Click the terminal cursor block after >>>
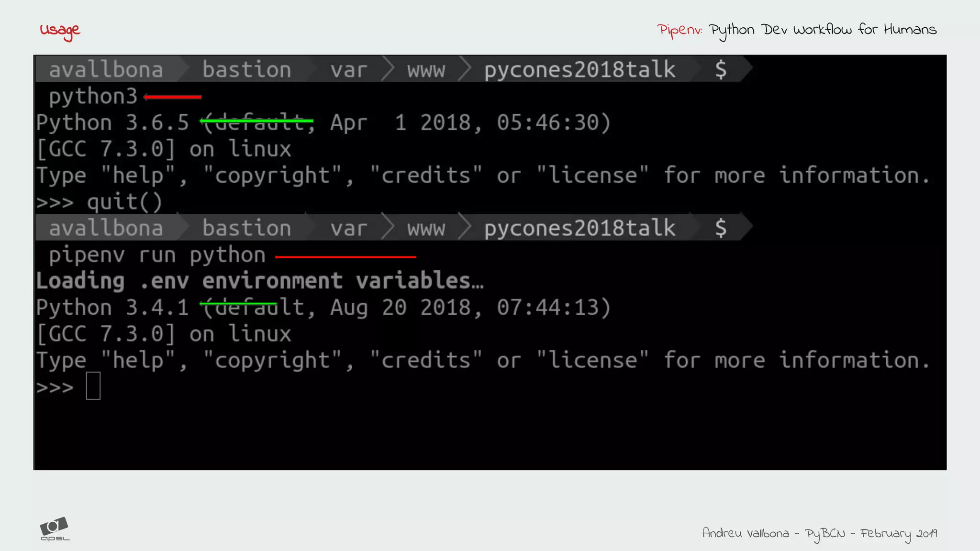 [93, 386]
